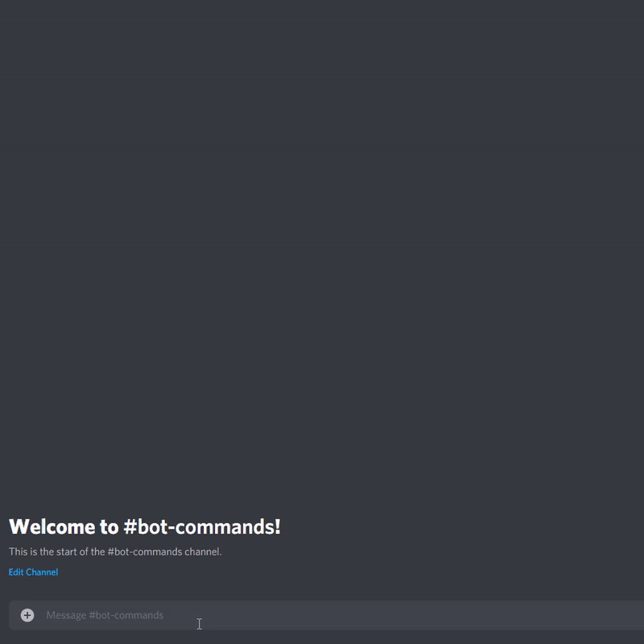Click the word channel ending the description

click(x=203, y=551)
